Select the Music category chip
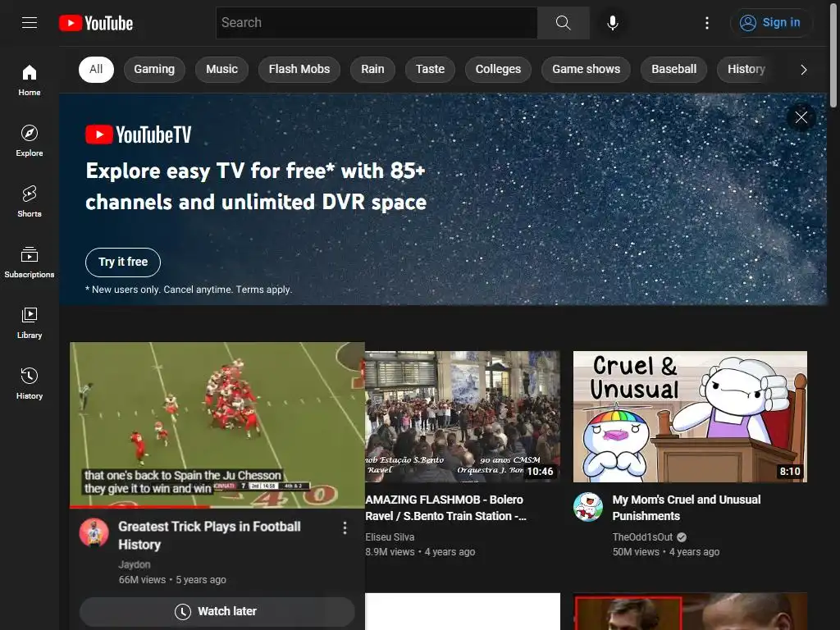The height and width of the screenshot is (630, 840). pyautogui.click(x=221, y=69)
